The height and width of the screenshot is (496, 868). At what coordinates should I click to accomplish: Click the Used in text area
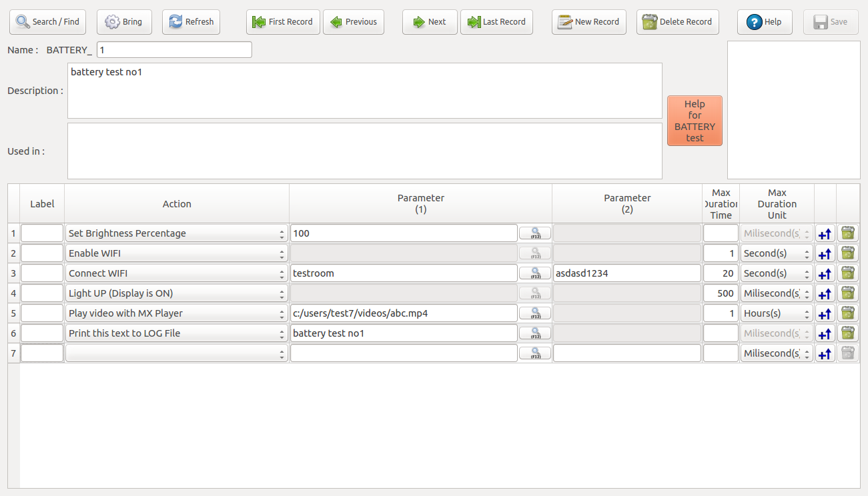click(x=365, y=151)
